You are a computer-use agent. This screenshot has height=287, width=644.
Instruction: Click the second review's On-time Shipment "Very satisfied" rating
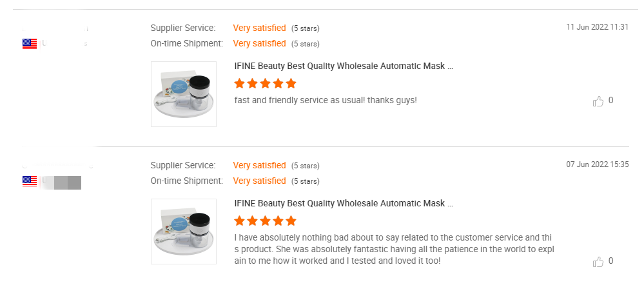tap(259, 181)
